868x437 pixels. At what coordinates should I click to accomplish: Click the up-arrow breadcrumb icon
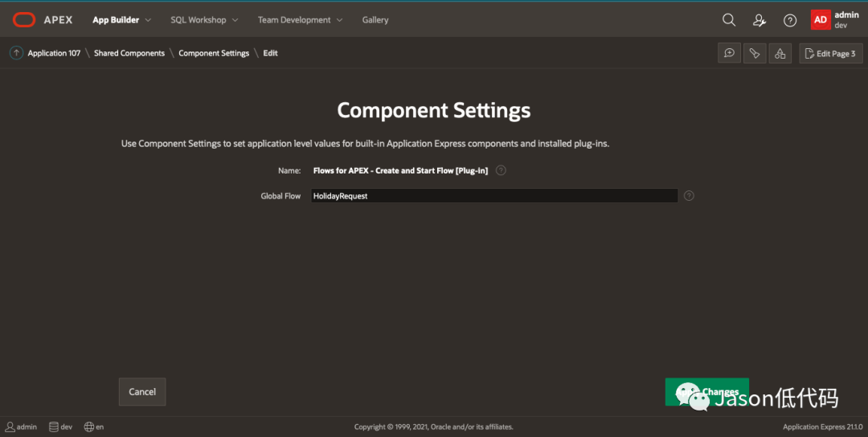click(x=17, y=53)
